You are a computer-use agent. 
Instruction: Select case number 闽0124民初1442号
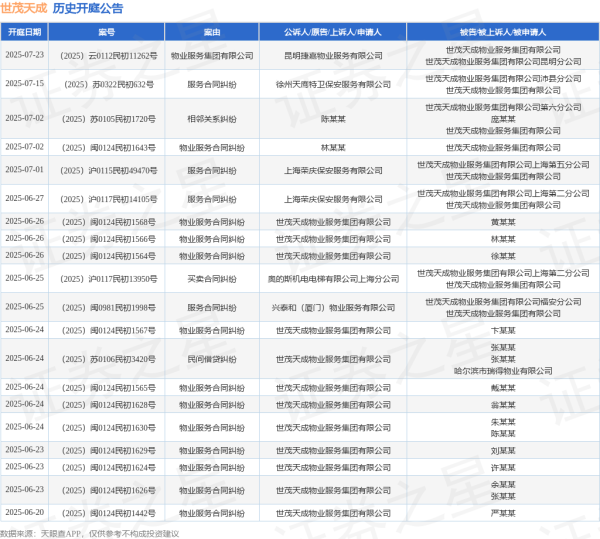(x=109, y=513)
